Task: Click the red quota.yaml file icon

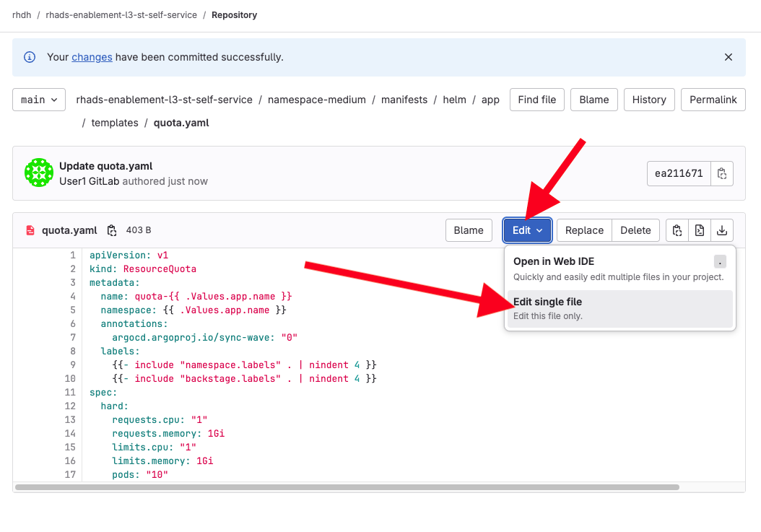Action: [x=30, y=230]
